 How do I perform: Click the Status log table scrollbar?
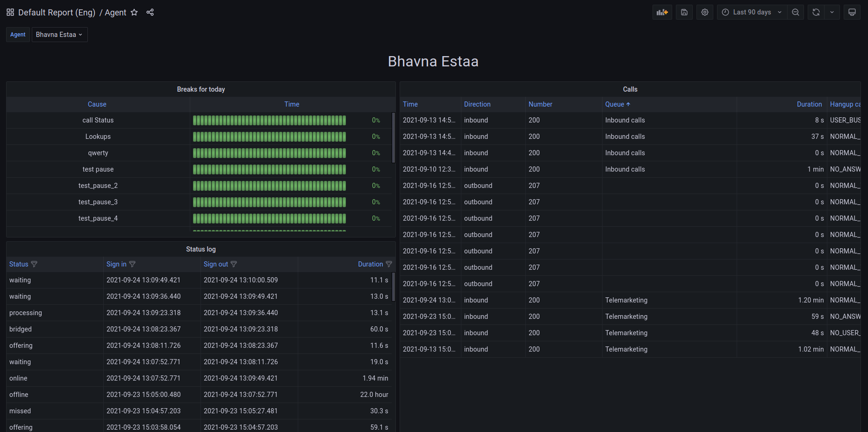(x=394, y=287)
